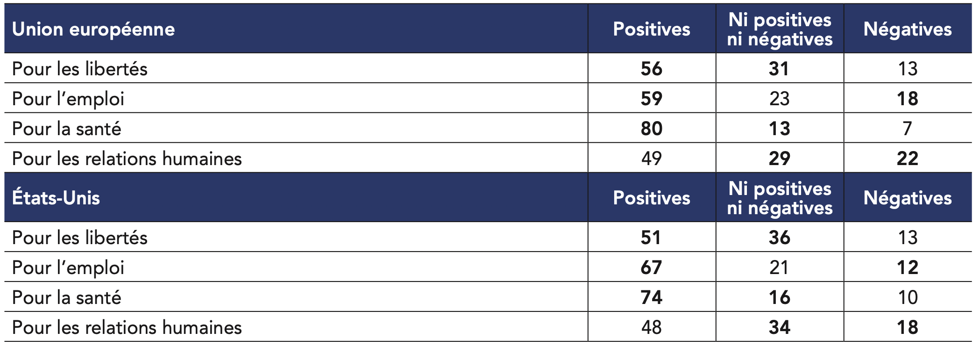This screenshot has height=347, width=980.
Task: Select 'Négatives' column header in États-Unis section
Action: point(907,198)
